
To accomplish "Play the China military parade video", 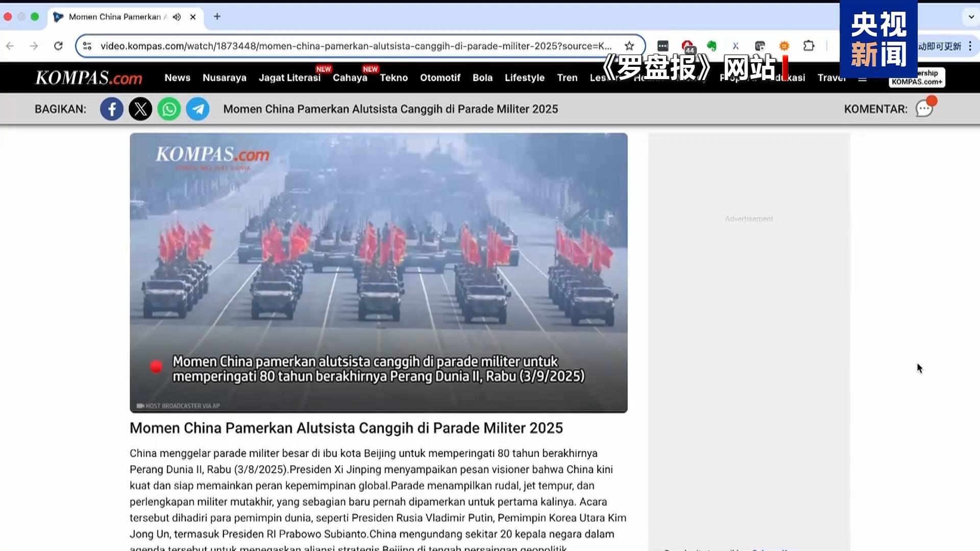I will click(378, 272).
